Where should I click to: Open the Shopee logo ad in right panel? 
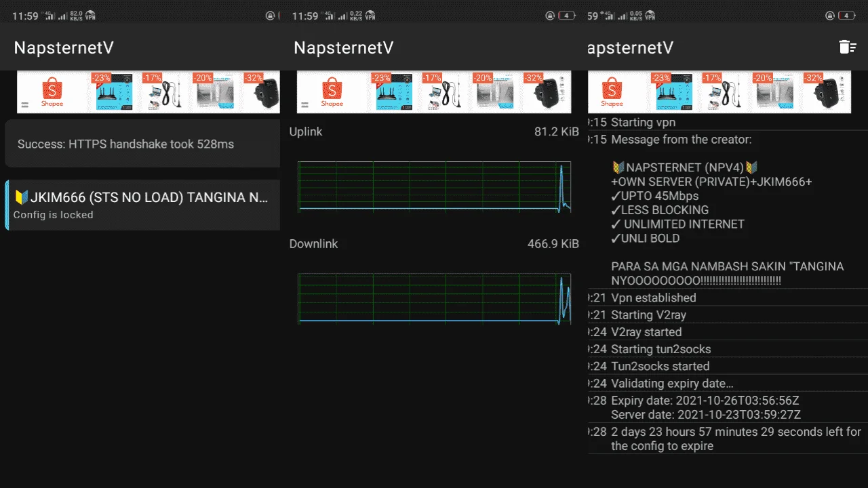click(x=612, y=92)
